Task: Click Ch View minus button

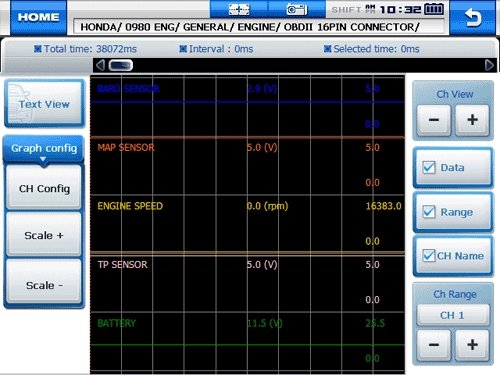Action: tap(434, 120)
